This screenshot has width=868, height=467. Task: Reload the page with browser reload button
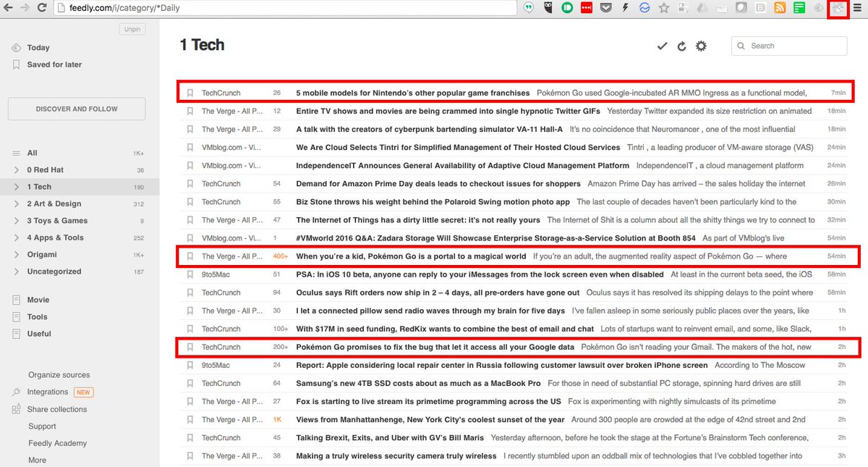41,8
